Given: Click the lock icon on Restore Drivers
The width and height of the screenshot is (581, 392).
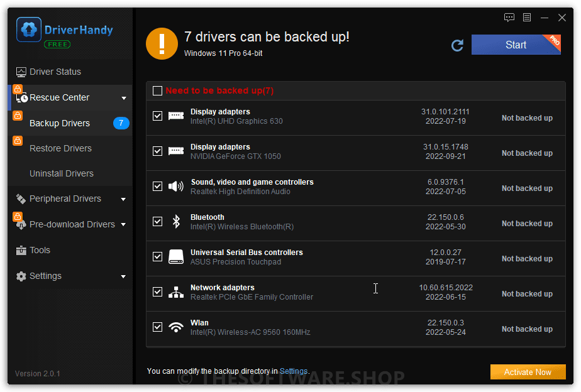Looking at the screenshot, I should click(18, 141).
